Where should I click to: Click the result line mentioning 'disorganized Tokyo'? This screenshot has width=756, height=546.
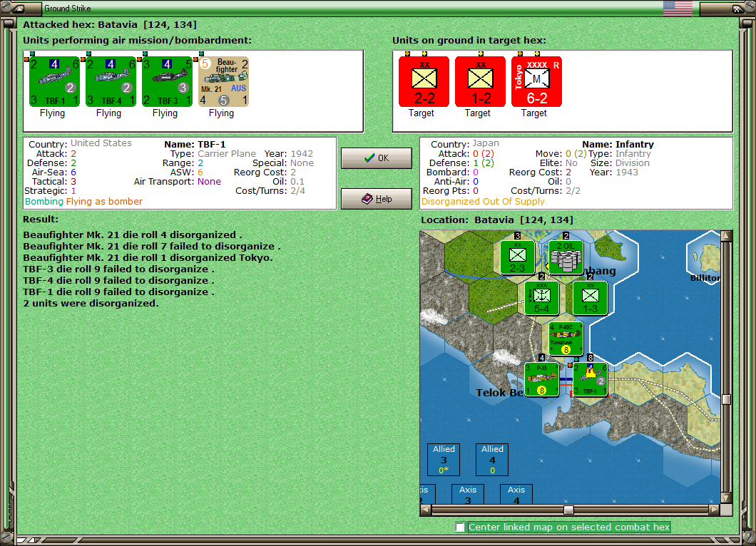pyautogui.click(x=148, y=258)
